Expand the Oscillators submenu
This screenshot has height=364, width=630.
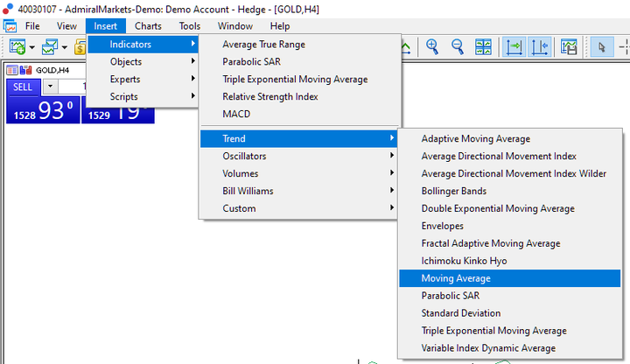pos(298,156)
